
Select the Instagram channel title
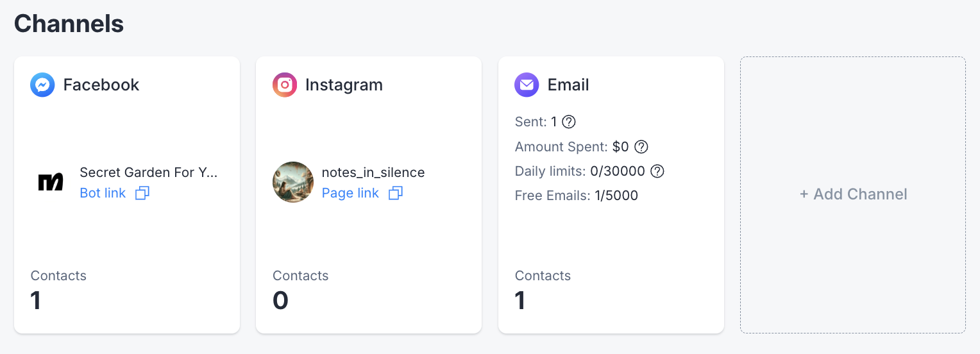[x=344, y=85]
